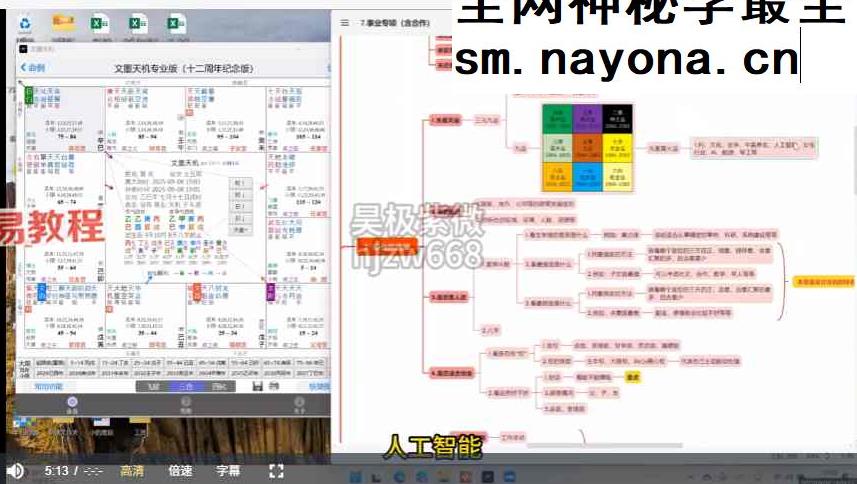Open the 倍速 playback speed menu
Viewport: 857px width, 484px height.
point(180,471)
